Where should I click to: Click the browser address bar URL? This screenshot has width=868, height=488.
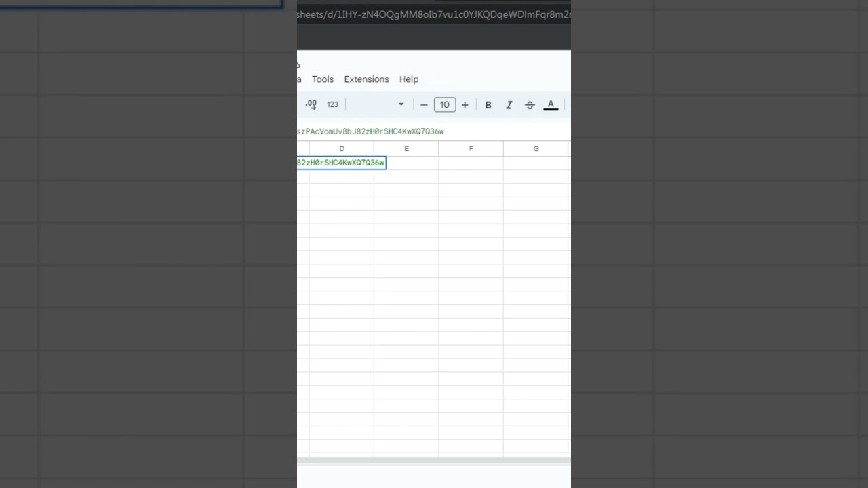click(x=434, y=14)
